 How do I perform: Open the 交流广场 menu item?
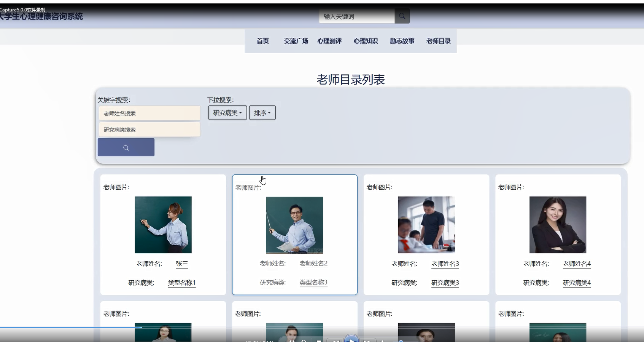pyautogui.click(x=296, y=41)
